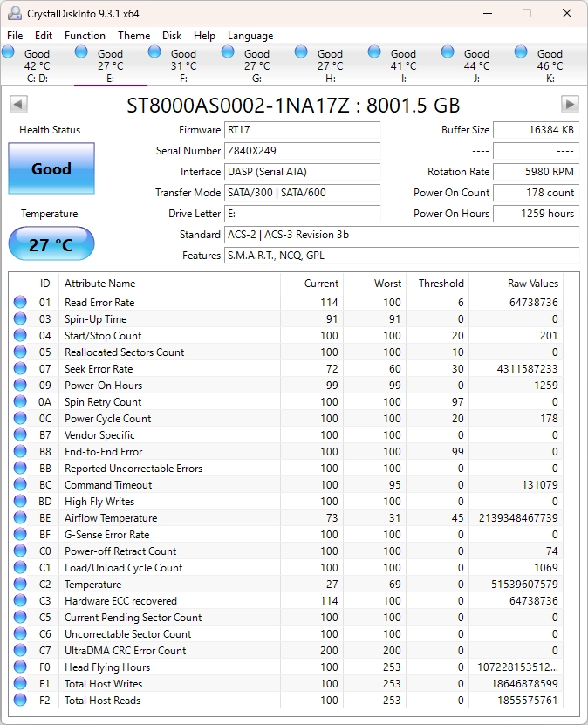Select the High Fly Writes attribute row

tap(286, 502)
